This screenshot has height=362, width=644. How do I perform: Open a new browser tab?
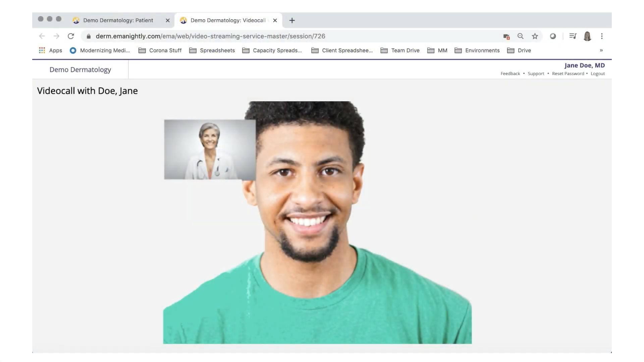(x=292, y=20)
